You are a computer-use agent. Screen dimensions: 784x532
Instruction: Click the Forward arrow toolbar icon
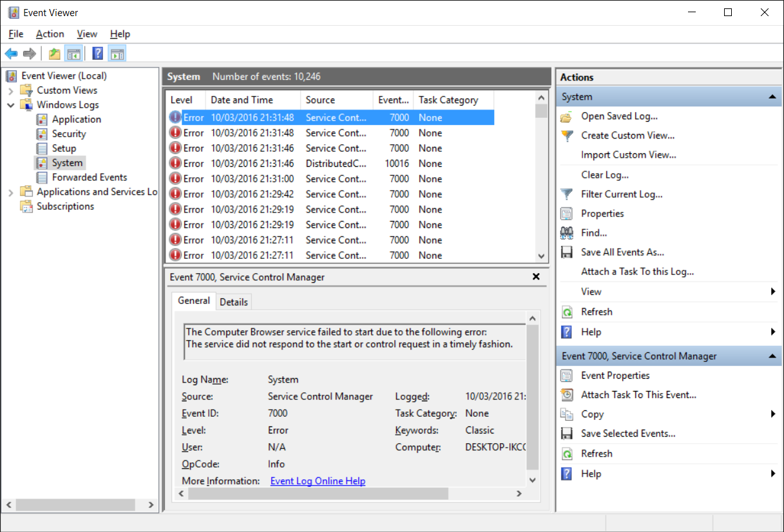(x=29, y=53)
